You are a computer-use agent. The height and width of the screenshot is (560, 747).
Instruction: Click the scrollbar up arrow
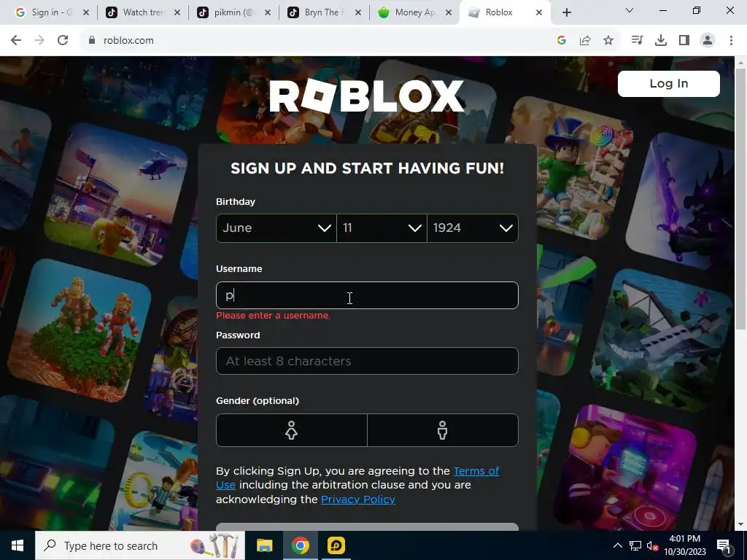click(741, 62)
